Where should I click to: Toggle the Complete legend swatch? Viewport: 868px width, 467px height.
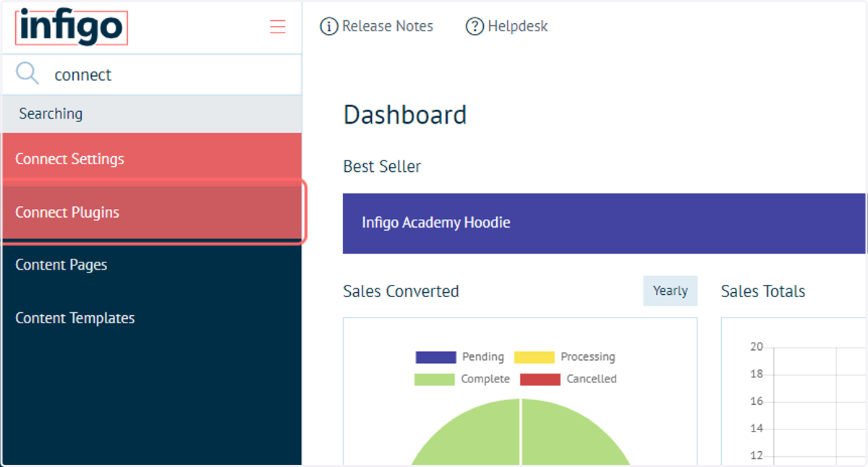coord(435,379)
